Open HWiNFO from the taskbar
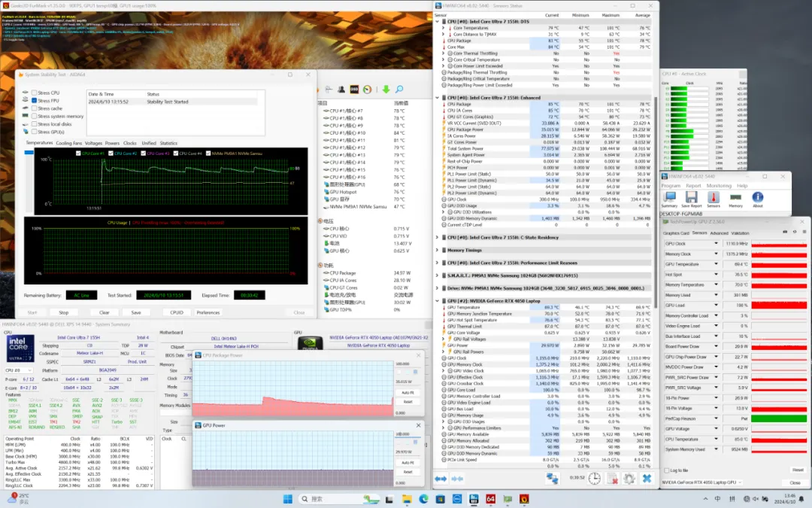This screenshot has width=812, height=508. click(474, 499)
